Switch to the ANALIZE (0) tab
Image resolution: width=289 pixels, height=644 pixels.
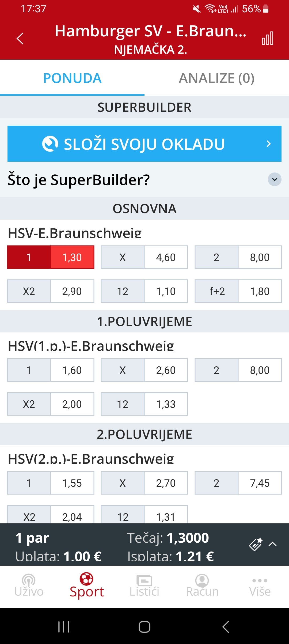coord(217,78)
